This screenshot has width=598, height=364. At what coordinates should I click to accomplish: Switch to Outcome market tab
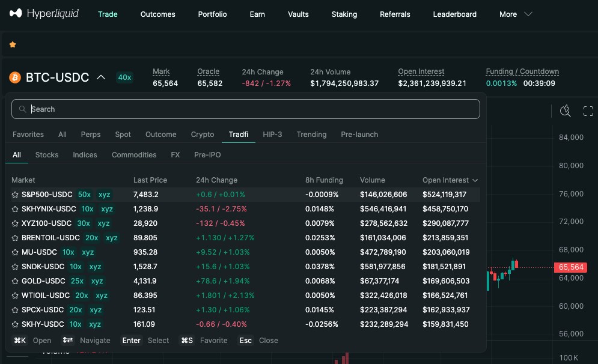(160, 134)
